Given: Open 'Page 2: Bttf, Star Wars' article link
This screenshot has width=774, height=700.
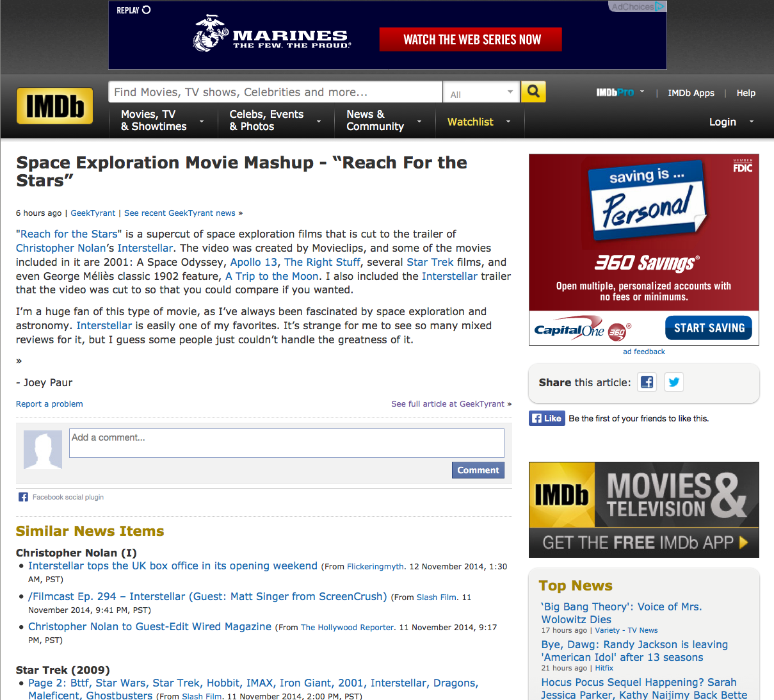Looking at the screenshot, I should coord(253,689).
